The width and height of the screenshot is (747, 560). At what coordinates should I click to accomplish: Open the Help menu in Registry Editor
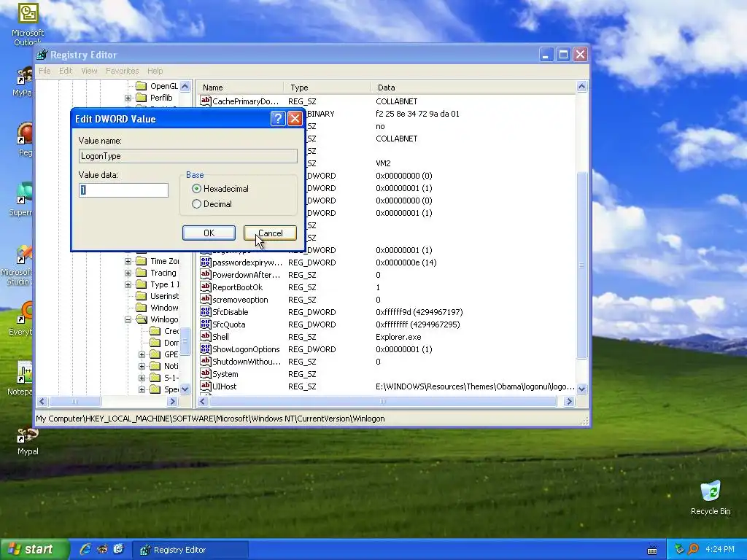(x=155, y=71)
